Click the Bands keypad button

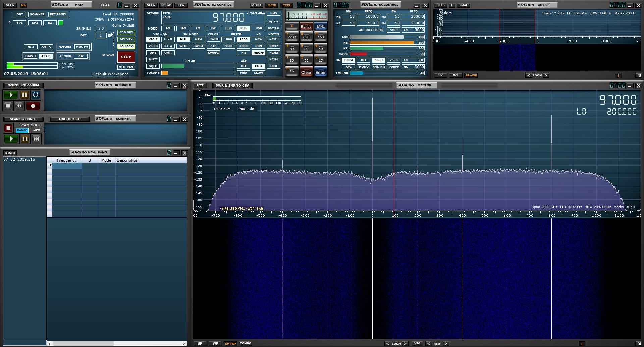(x=306, y=26)
